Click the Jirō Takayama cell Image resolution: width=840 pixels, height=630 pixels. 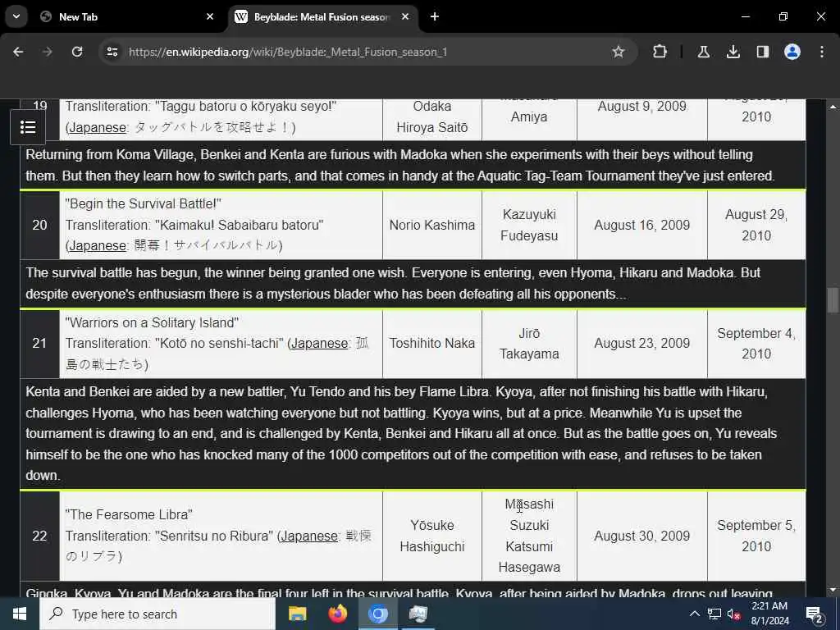coord(529,344)
